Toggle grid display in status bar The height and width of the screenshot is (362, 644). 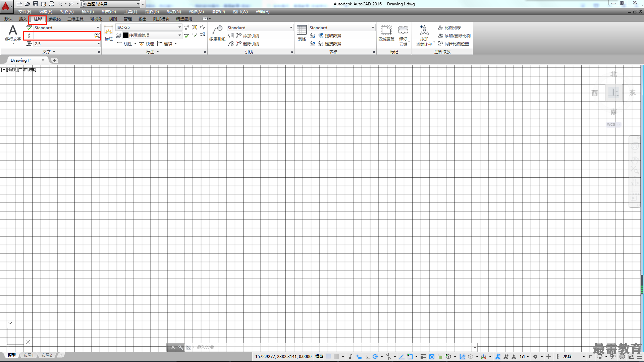328,357
